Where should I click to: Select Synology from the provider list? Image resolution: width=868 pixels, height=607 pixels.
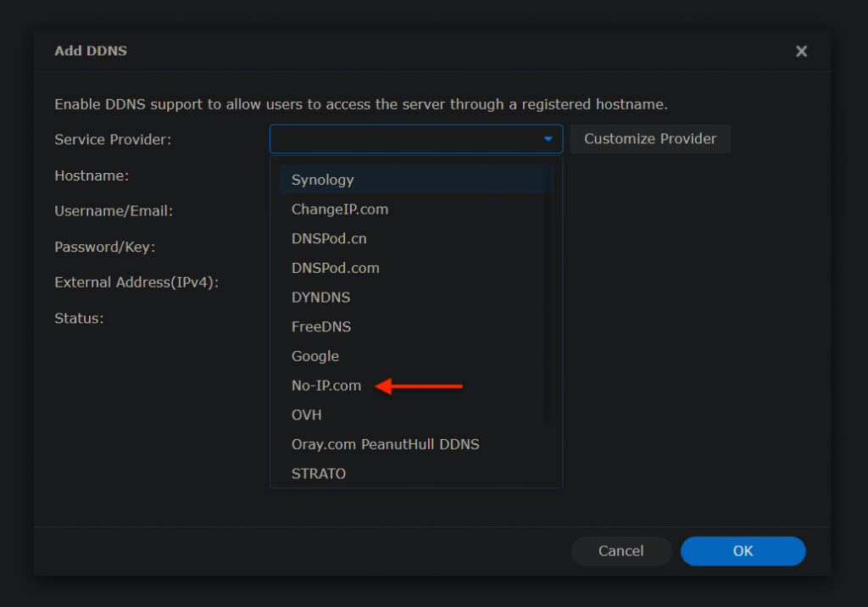coord(323,180)
